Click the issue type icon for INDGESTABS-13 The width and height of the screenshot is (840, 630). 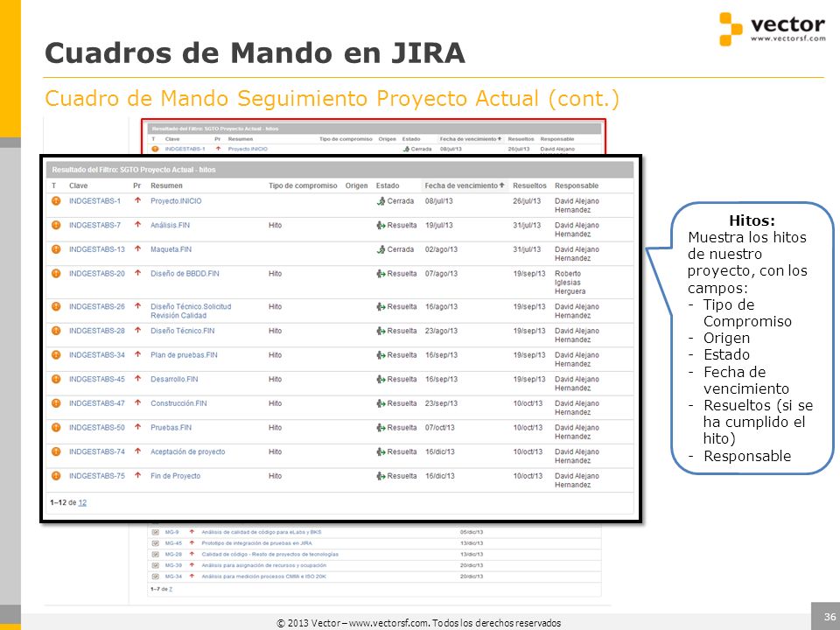[x=56, y=249]
